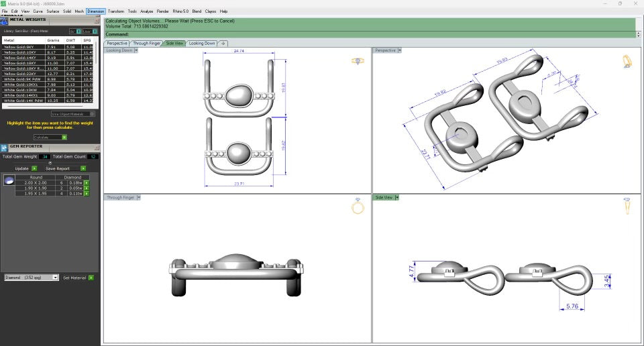The width and height of the screenshot is (644, 346).
Task: Click the Update green arrow icon
Action: point(34,168)
